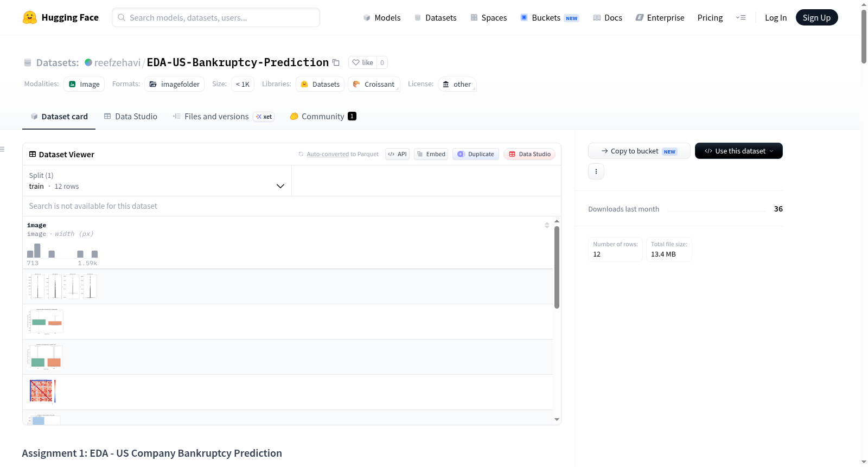This screenshot has height=467, width=868.
Task: Open the Community tab
Action: pyautogui.click(x=323, y=117)
